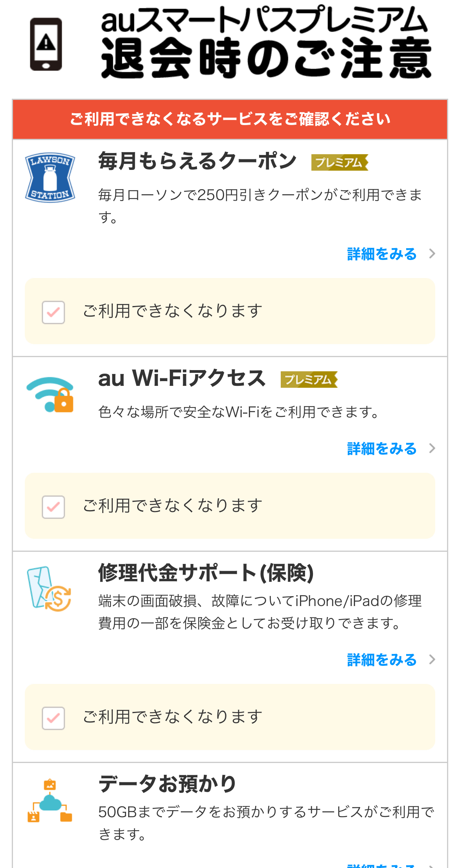
Task: Click the 毎月もらえるクーポン heading
Action: pos(197,161)
